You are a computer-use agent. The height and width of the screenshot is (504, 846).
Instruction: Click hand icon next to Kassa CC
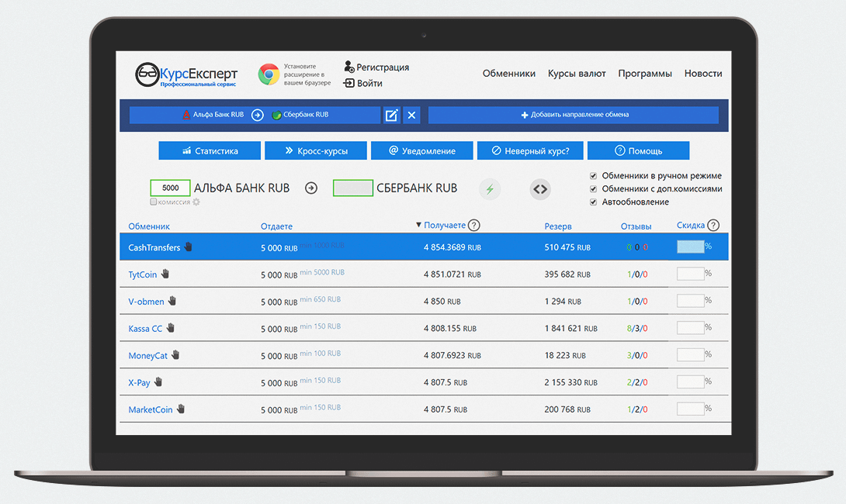(x=171, y=327)
